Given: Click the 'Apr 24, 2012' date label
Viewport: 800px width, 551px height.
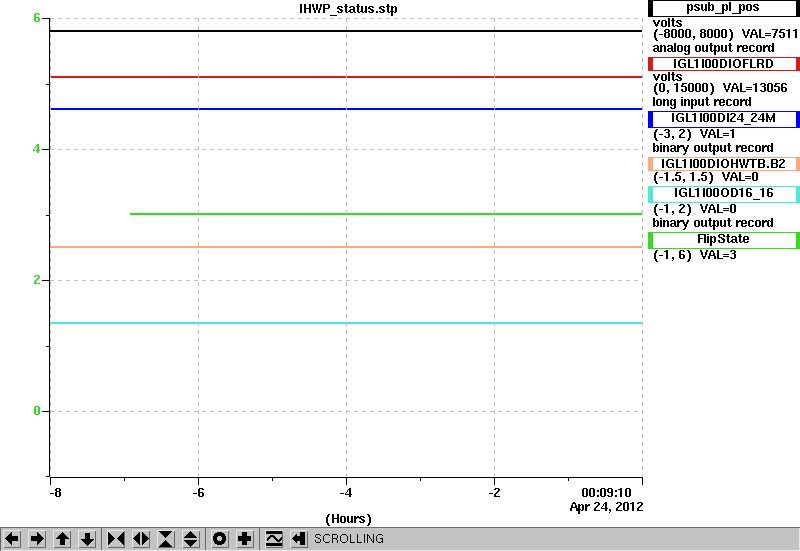Looking at the screenshot, I should pos(606,507).
